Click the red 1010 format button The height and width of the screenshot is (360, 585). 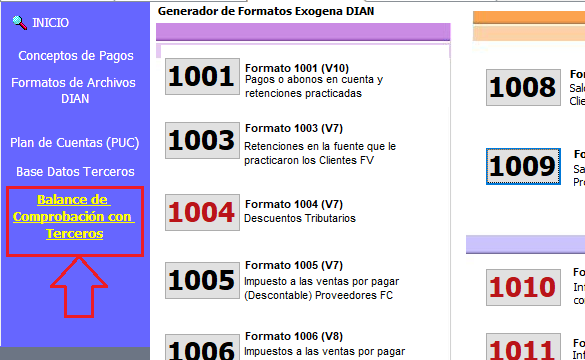point(523,287)
